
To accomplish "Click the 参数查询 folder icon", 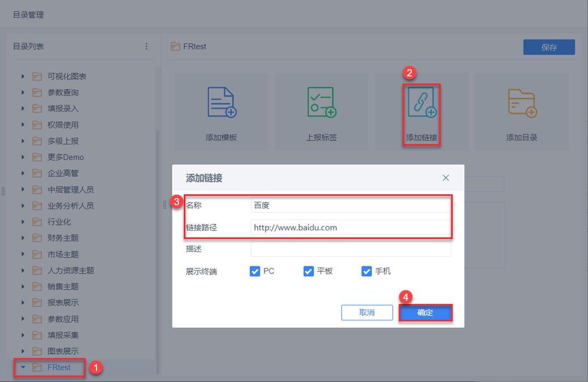I will [x=37, y=93].
